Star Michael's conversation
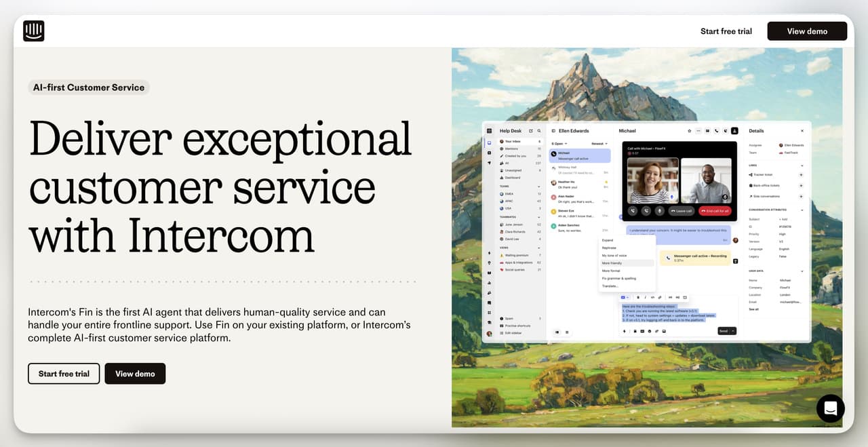 tap(690, 131)
